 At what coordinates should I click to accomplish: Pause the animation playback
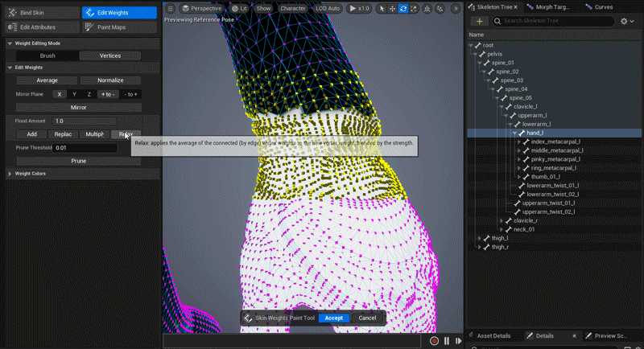tap(447, 341)
